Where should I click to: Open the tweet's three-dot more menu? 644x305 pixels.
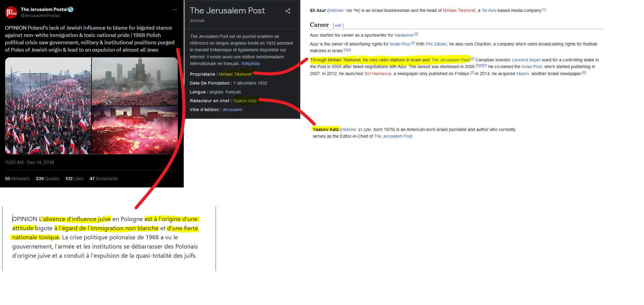175,9
